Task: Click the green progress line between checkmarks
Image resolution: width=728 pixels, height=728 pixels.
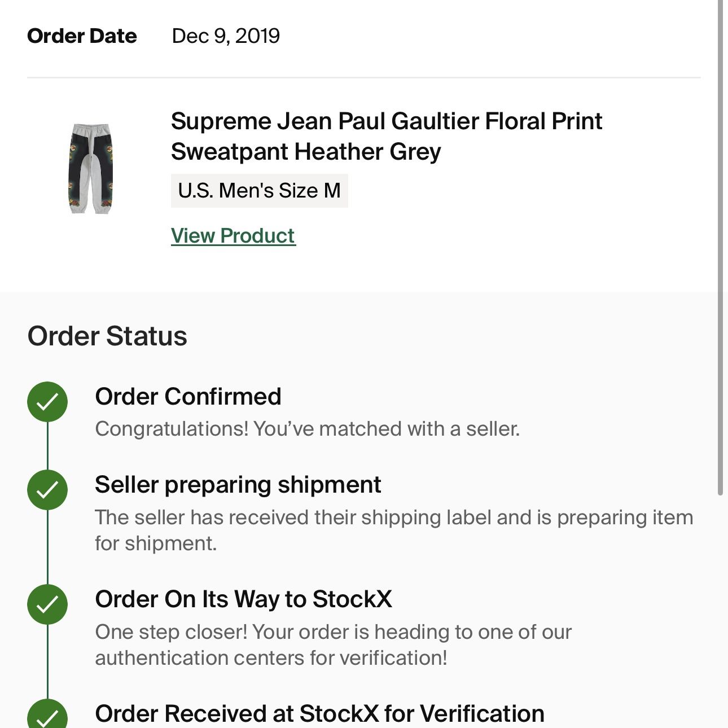Action: coord(48,446)
